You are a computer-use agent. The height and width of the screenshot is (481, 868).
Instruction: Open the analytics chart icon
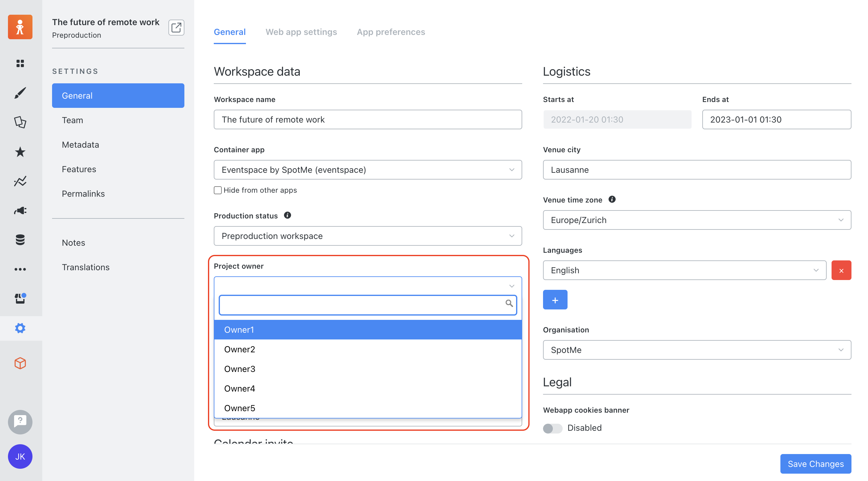click(x=20, y=181)
